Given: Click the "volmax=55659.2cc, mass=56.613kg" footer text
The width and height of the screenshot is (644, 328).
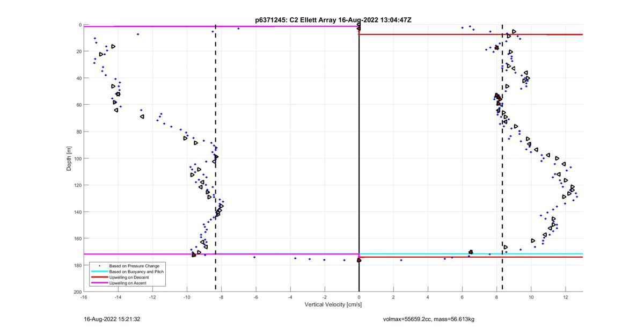Looking at the screenshot, I should (x=428, y=319).
